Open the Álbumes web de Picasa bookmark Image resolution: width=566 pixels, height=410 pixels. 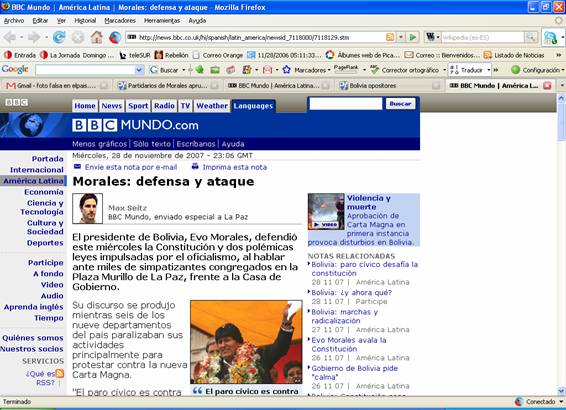coord(363,55)
